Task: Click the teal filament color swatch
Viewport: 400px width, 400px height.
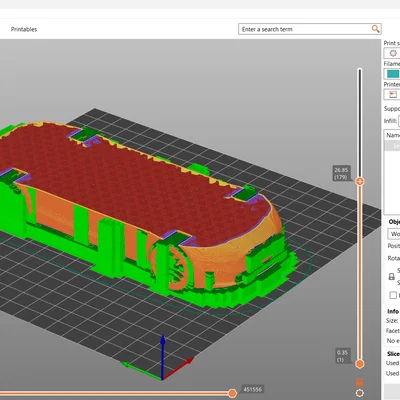Action: pos(393,74)
